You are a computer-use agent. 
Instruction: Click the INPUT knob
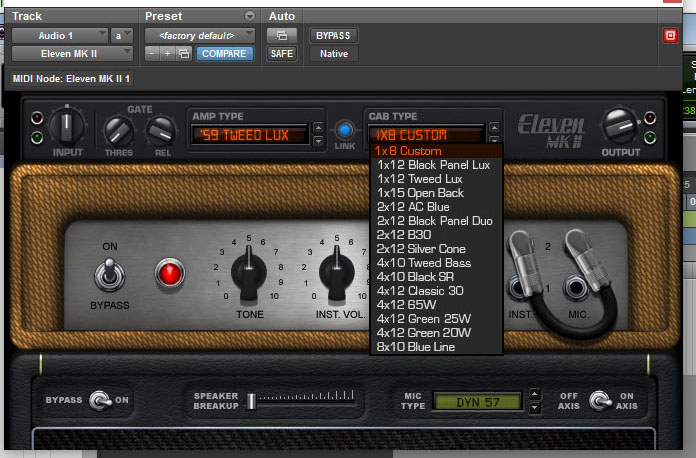(66, 126)
